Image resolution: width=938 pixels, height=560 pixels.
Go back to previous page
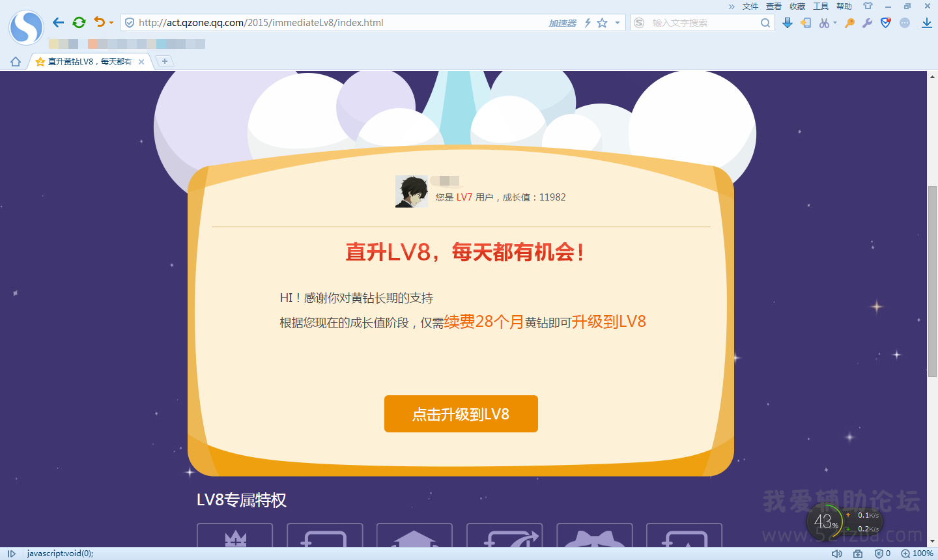pyautogui.click(x=58, y=22)
